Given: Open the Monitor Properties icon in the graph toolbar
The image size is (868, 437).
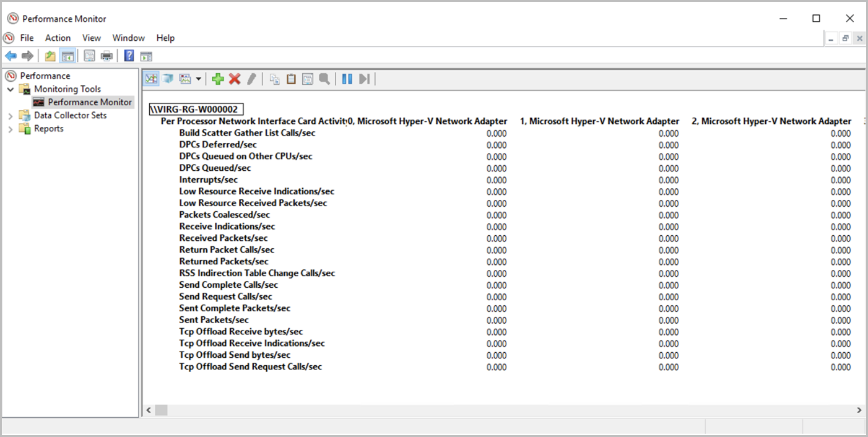Looking at the screenshot, I should point(308,79).
